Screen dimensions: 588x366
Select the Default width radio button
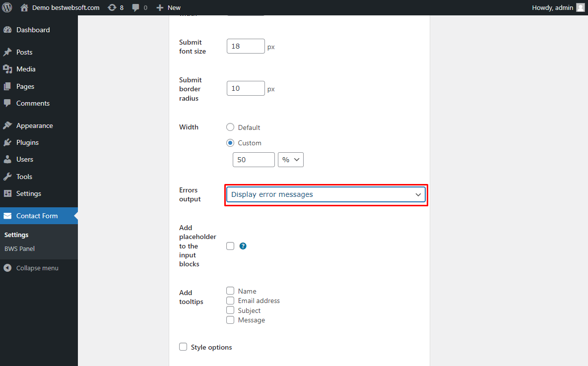[x=230, y=127]
